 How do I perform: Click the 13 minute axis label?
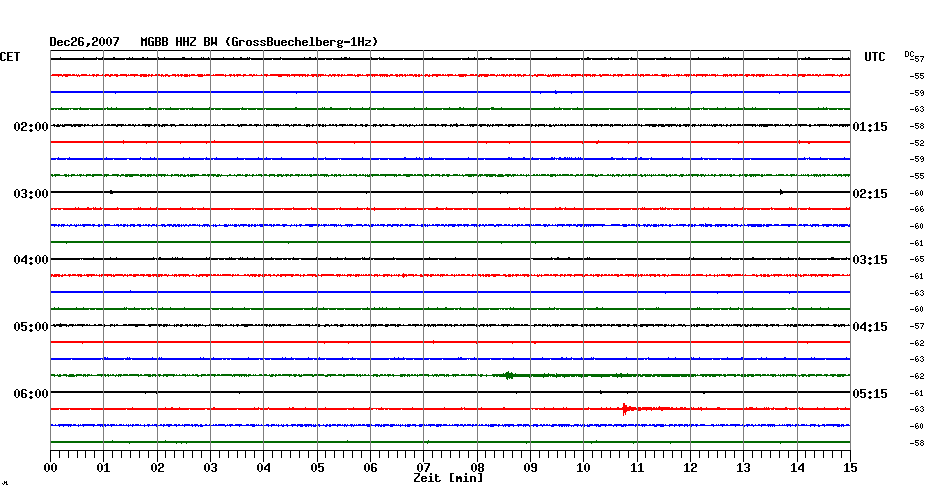(x=744, y=468)
